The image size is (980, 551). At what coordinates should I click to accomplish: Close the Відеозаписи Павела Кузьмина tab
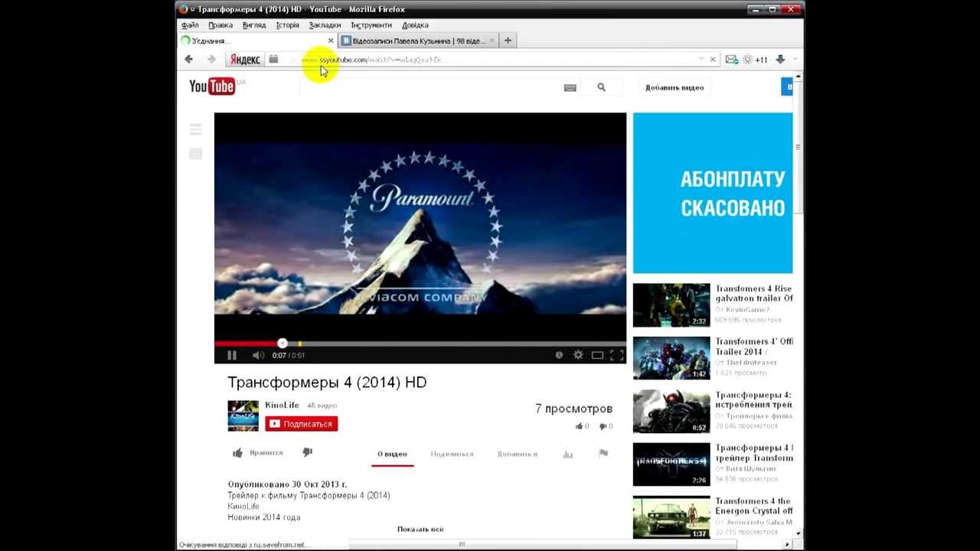tap(492, 41)
